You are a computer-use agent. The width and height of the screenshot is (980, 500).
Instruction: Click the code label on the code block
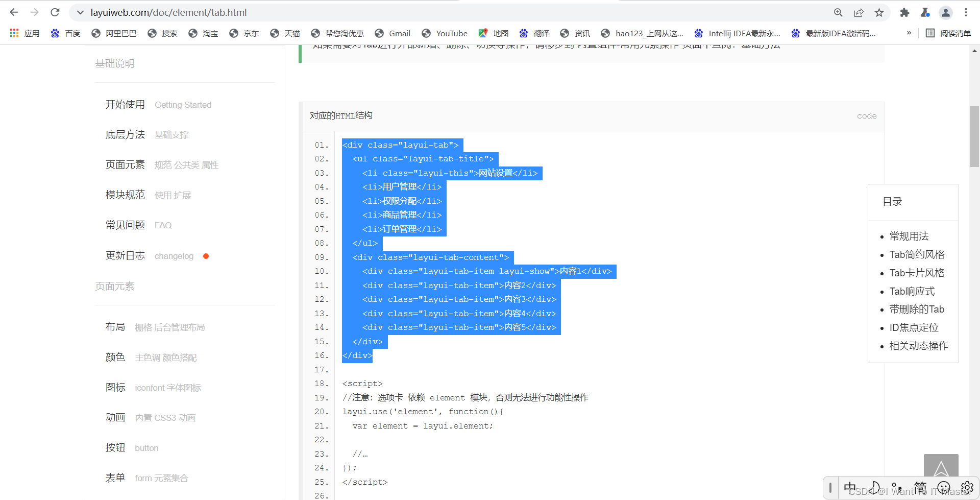click(867, 116)
